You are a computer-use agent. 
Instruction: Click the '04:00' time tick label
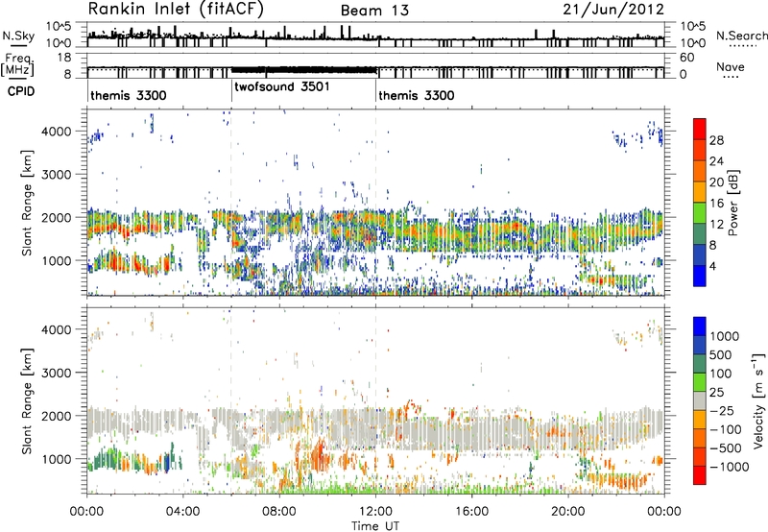click(183, 512)
